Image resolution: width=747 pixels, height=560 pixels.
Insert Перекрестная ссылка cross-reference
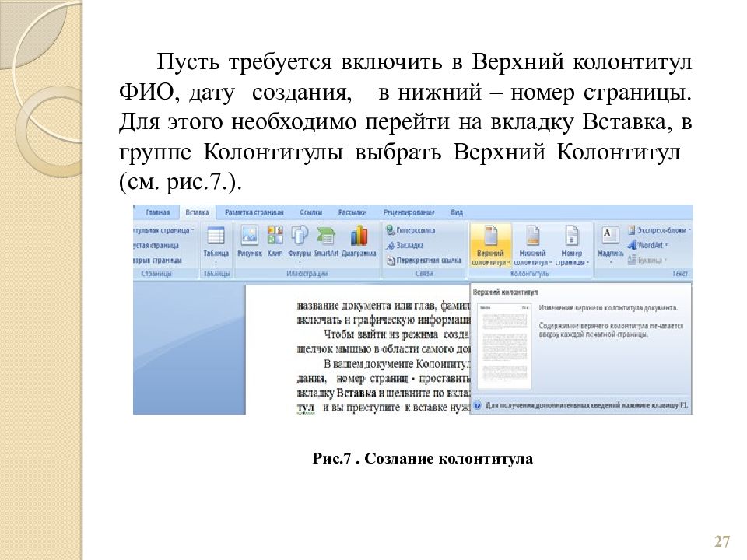click(x=423, y=261)
